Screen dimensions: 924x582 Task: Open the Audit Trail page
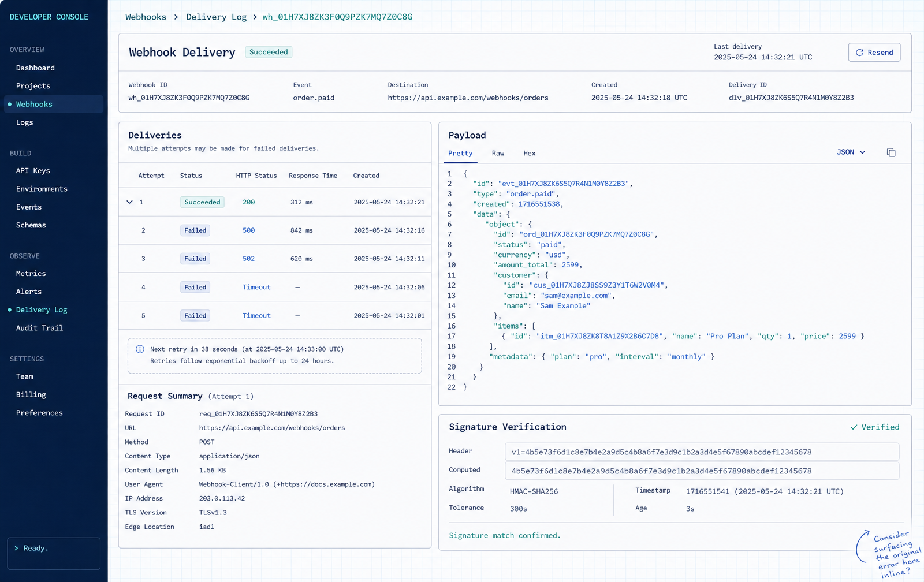pyautogui.click(x=39, y=328)
